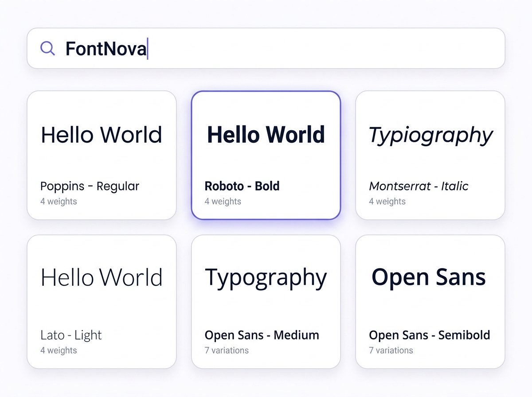Open the Poppins - Regular font card

(x=102, y=155)
